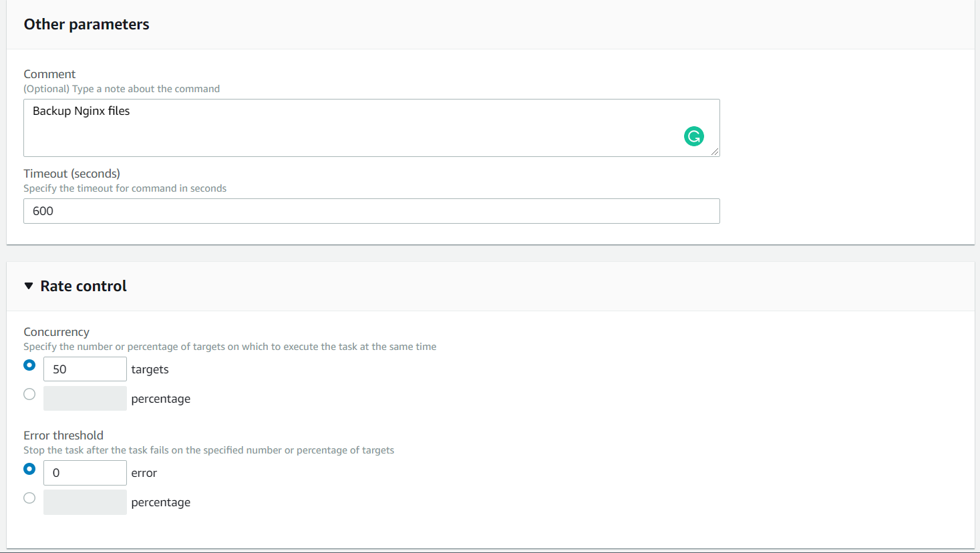The height and width of the screenshot is (553, 980).
Task: Click the greyed Error threshold percentage input box
Action: (85, 502)
